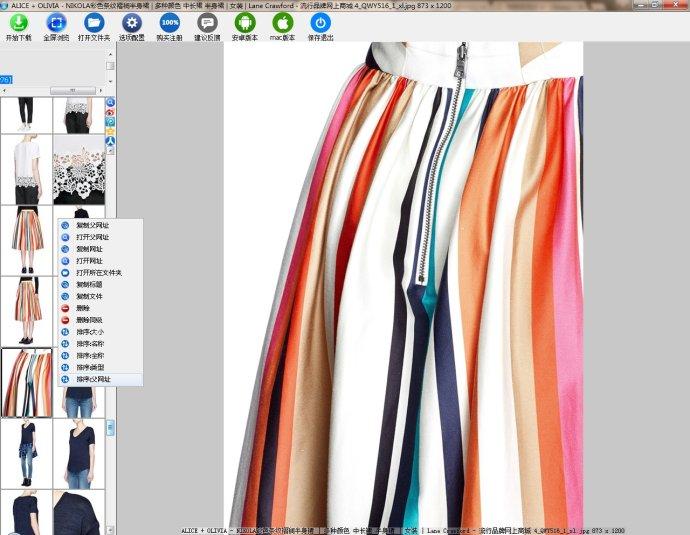Select 打开网址 context menu entry
This screenshot has height=535, width=690.
[100, 261]
